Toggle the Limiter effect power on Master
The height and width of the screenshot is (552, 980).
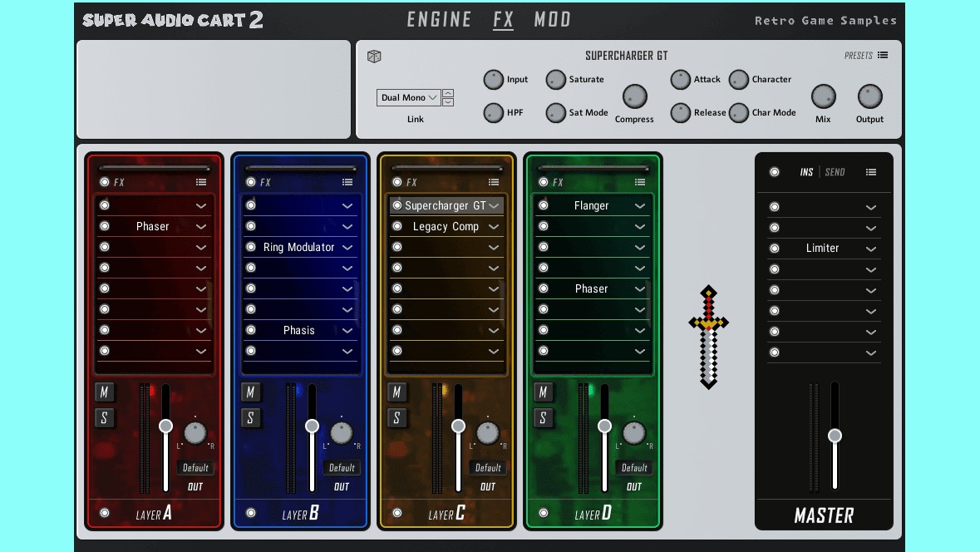774,249
